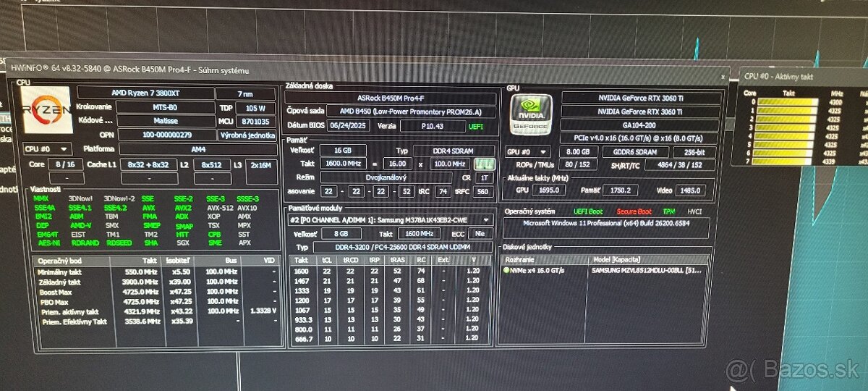Click the red Secure Boot label
Screen dimensions: 868x391
click(x=634, y=211)
